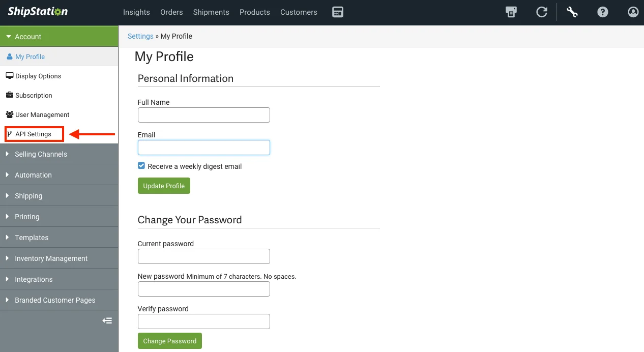Open the user account avatar icon
The width and height of the screenshot is (644, 352).
click(633, 12)
